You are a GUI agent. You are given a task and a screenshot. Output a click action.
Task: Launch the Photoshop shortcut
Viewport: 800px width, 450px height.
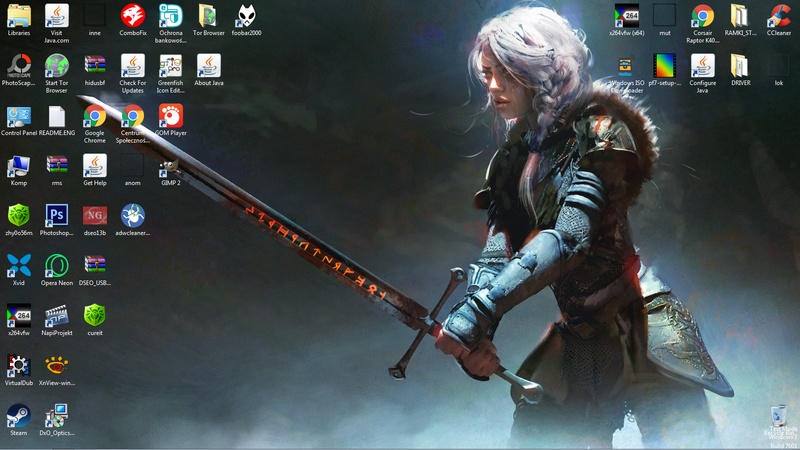57,216
